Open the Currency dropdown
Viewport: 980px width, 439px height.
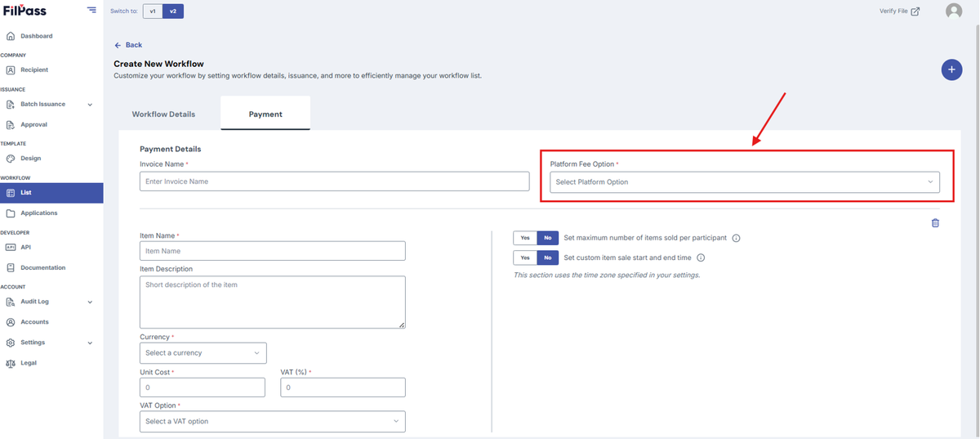click(x=203, y=353)
